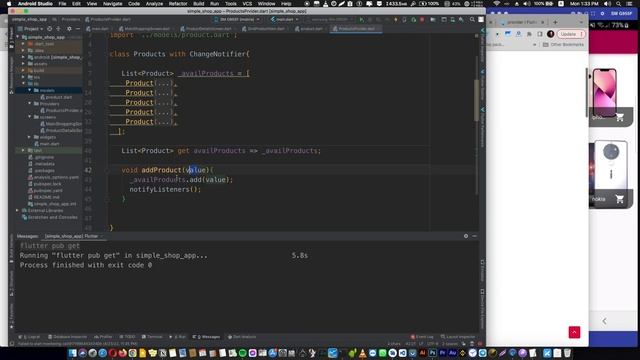Image resolution: width=640 pixels, height=360 pixels.
Task: Expand the test folder
Action: coord(24,150)
